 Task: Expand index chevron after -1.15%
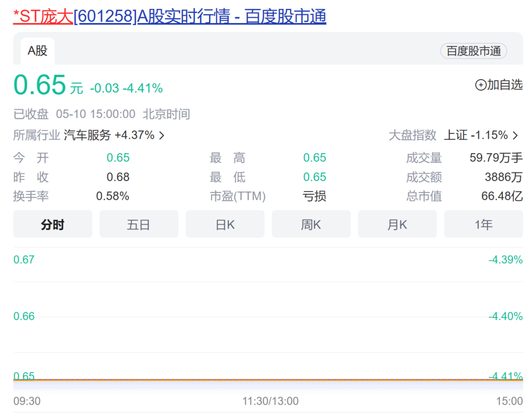point(515,136)
